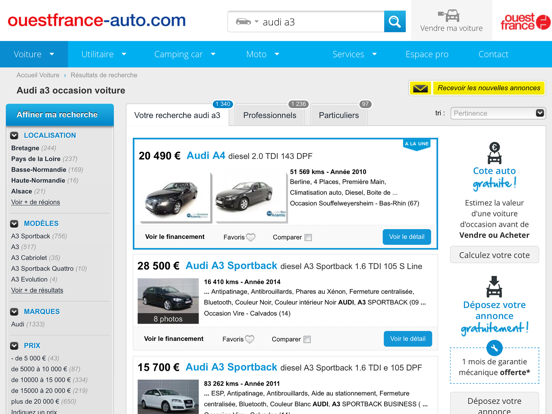Image resolution: width=552 pixels, height=414 pixels.
Task: Click Calculez votre cote button
Action: pyautogui.click(x=494, y=255)
